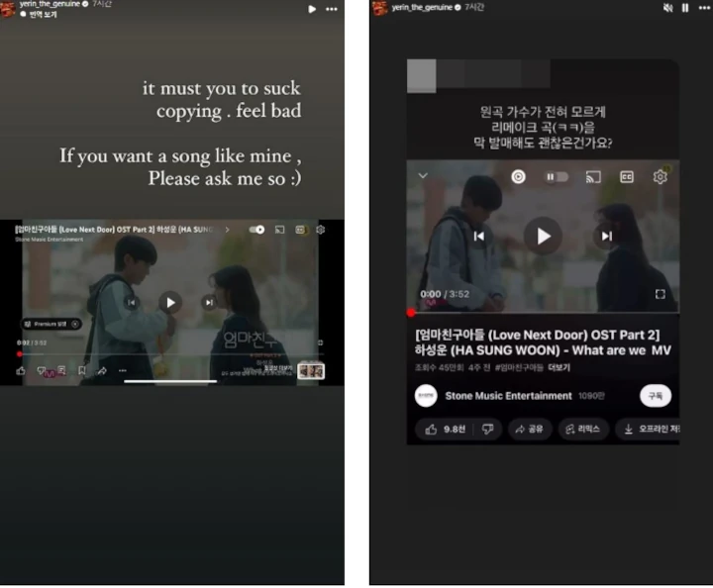The height and width of the screenshot is (588, 713).
Task: Go to previous video in right player
Action: click(479, 237)
